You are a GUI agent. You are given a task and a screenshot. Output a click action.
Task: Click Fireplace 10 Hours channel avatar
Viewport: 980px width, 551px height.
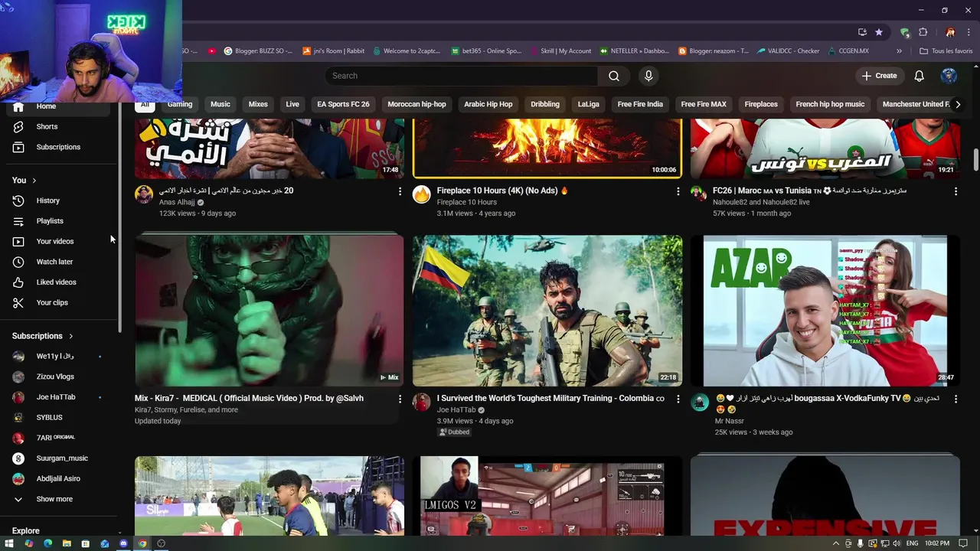[x=422, y=194]
